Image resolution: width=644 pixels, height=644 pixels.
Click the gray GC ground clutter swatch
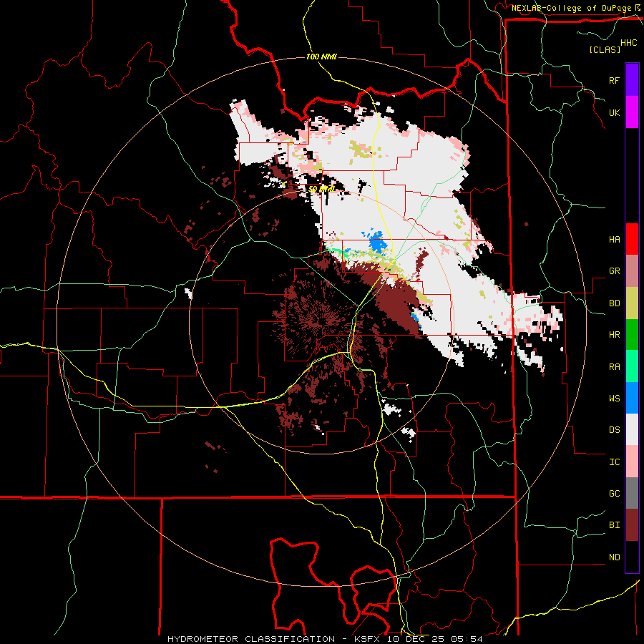click(632, 493)
